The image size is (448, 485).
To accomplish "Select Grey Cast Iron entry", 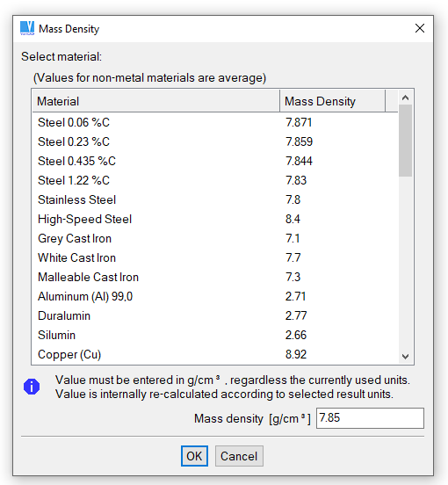I will [x=215, y=238].
